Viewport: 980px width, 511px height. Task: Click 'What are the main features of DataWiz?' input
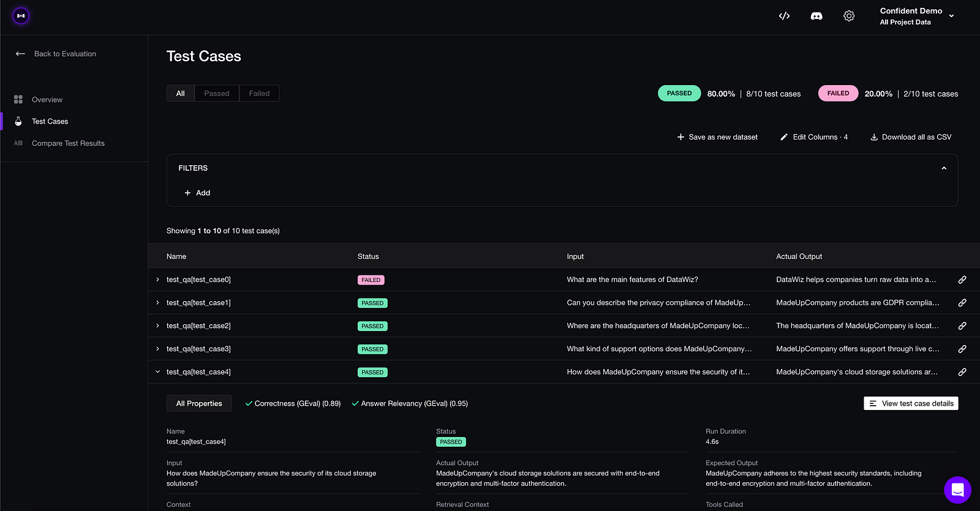[x=632, y=280]
